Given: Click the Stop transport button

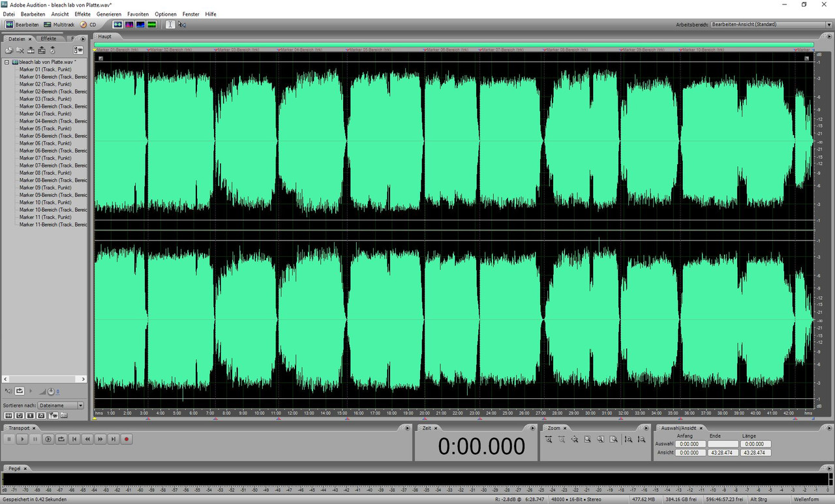Looking at the screenshot, I should [9, 439].
